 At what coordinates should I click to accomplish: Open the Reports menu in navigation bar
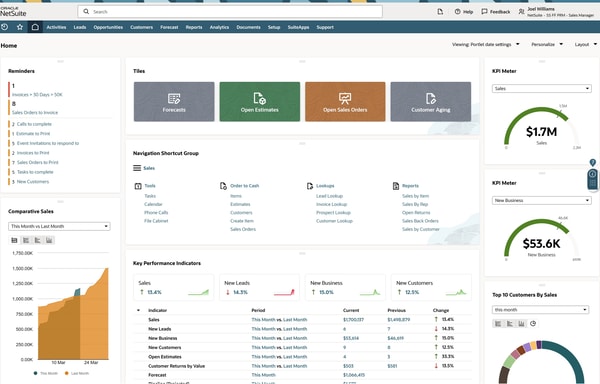tap(194, 27)
